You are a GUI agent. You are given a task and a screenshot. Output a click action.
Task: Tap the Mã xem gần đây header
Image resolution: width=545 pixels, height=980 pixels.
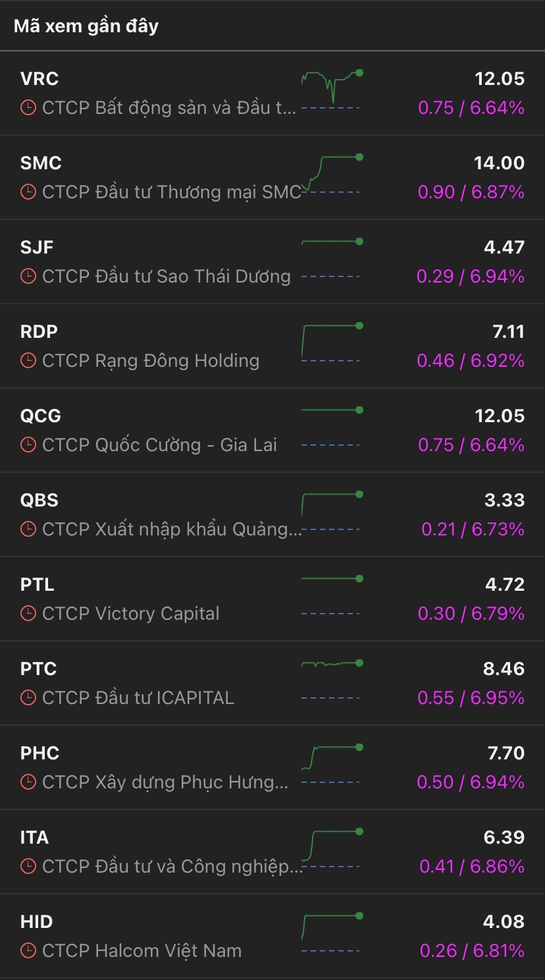[86, 26]
